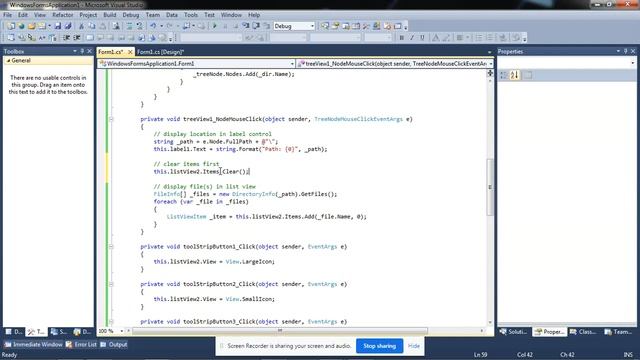Click the Bold formatting icon
Screen dimensions: 640x360
[401, 38]
